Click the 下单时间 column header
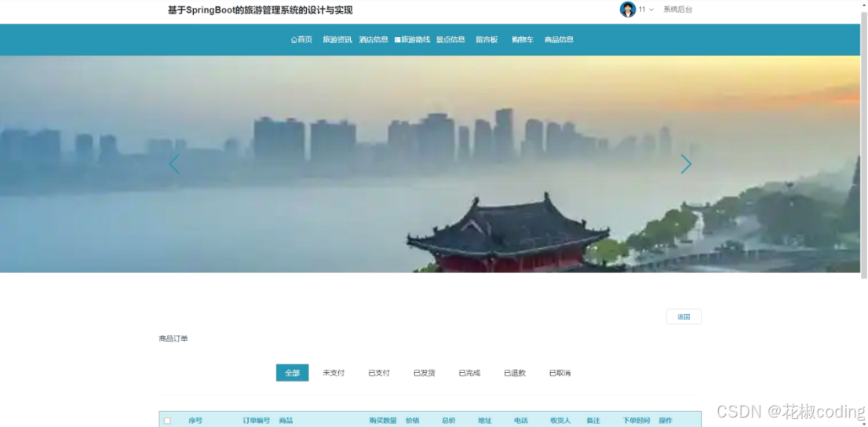Image resolution: width=868 pixels, height=427 pixels. tap(636, 421)
